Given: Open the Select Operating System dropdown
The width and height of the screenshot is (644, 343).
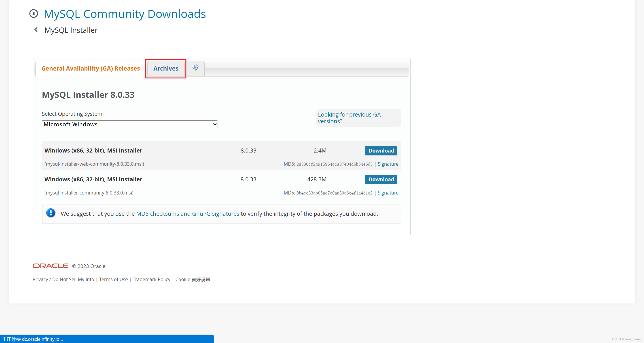Looking at the screenshot, I should point(129,124).
